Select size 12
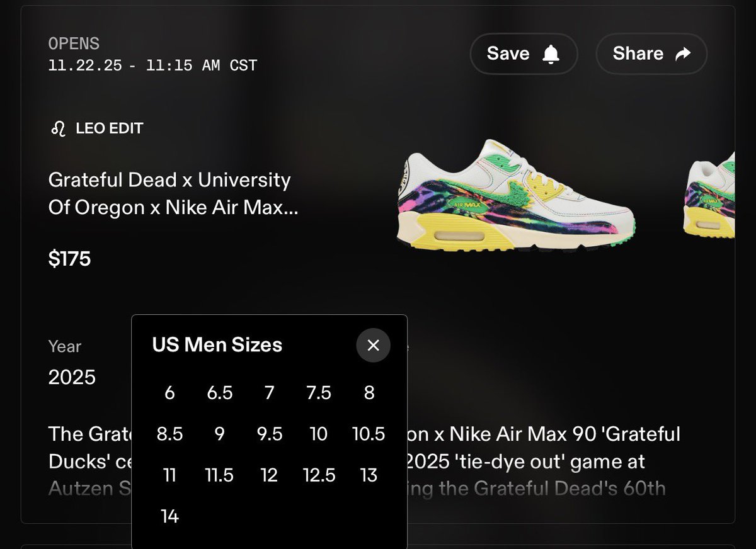 pos(270,475)
